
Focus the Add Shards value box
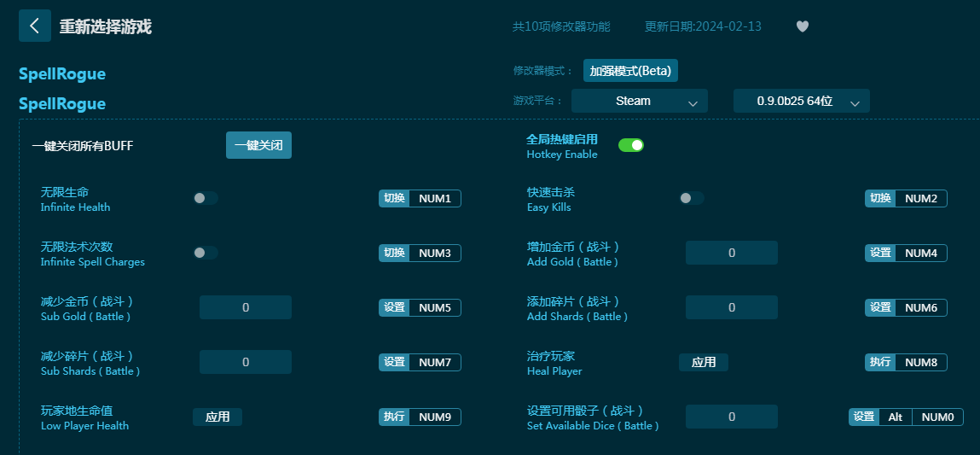point(731,307)
